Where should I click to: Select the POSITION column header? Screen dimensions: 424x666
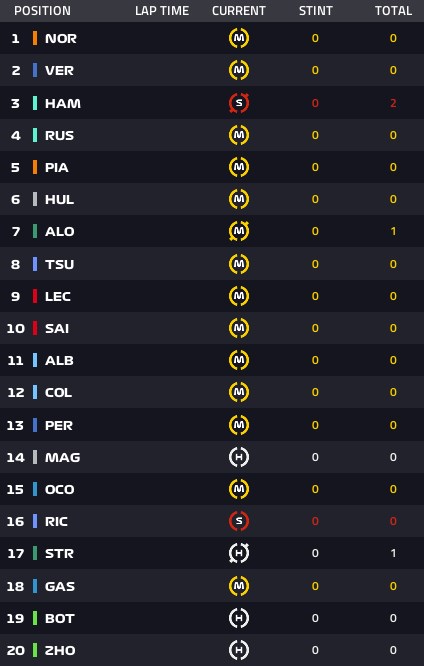coord(42,11)
